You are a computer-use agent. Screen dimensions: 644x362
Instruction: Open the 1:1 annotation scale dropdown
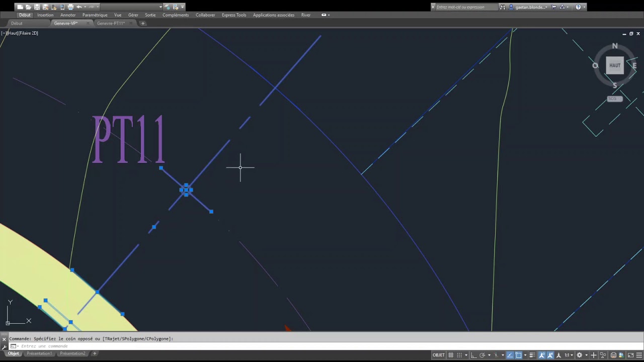click(x=569, y=355)
